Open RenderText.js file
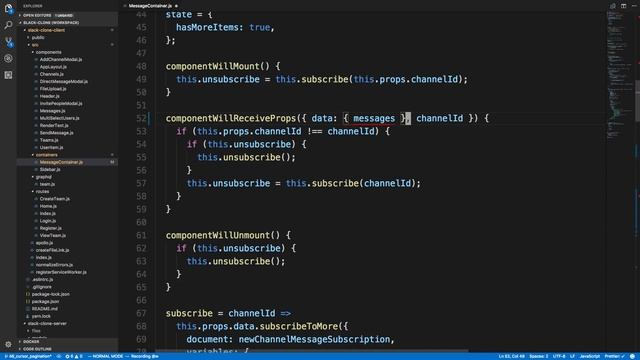Viewport: 640px width, 360px height. (54, 126)
